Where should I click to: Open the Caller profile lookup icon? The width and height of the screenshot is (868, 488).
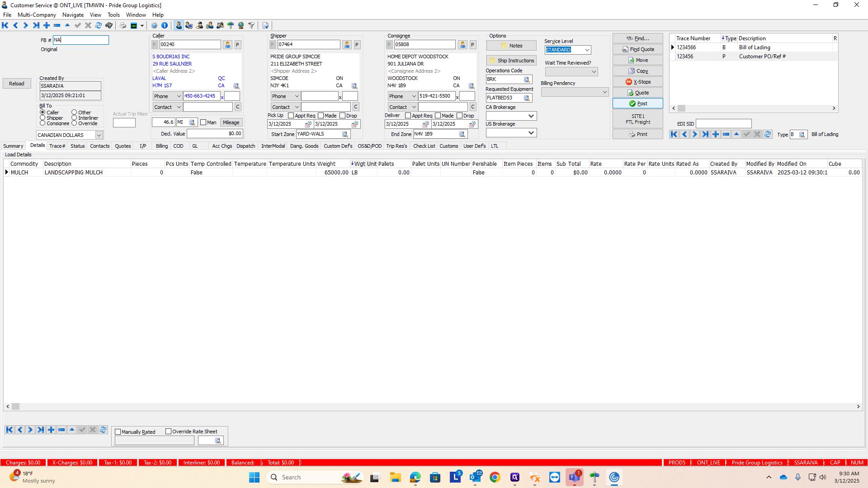tap(227, 45)
